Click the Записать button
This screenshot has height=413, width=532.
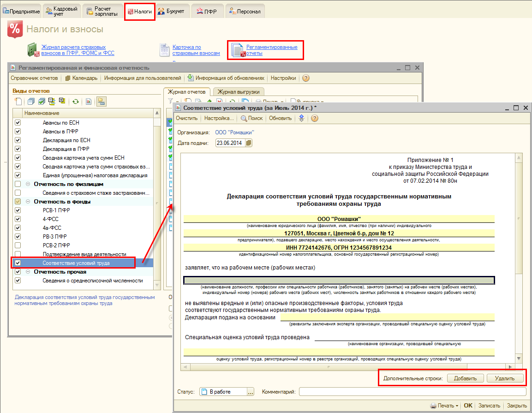pos(489,406)
